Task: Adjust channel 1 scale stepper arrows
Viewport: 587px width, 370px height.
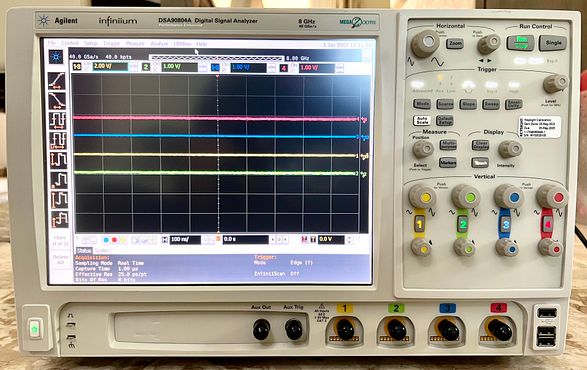Action: tap(134, 67)
